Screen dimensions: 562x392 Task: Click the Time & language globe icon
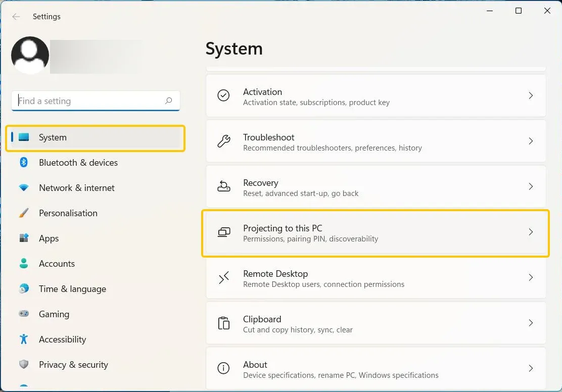click(24, 288)
